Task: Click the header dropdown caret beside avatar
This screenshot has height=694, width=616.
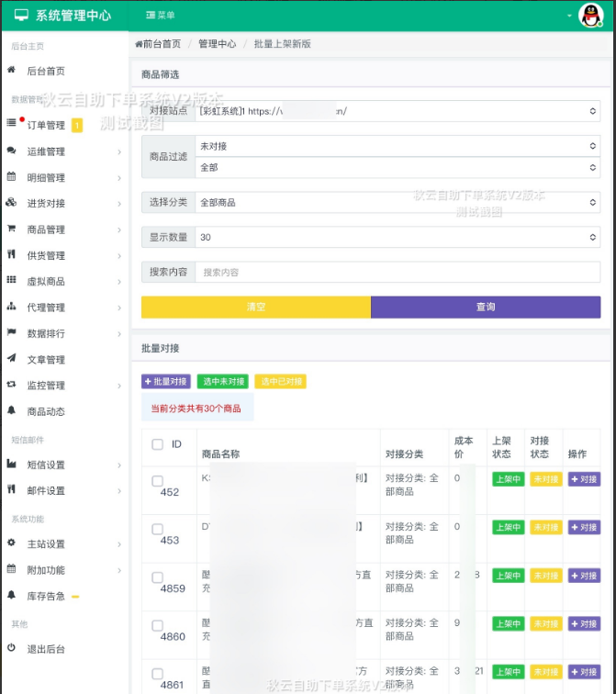Action: 569,16
